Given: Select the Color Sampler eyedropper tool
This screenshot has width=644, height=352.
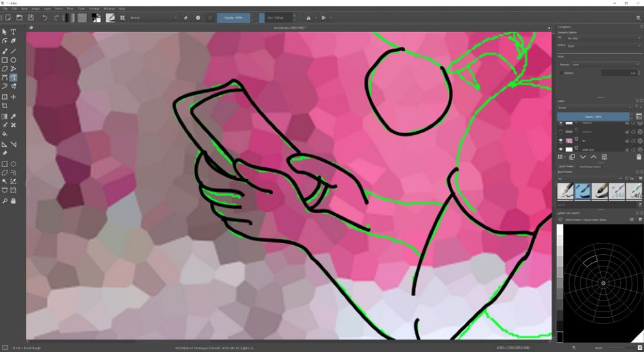Looking at the screenshot, I should pyautogui.click(x=13, y=116).
